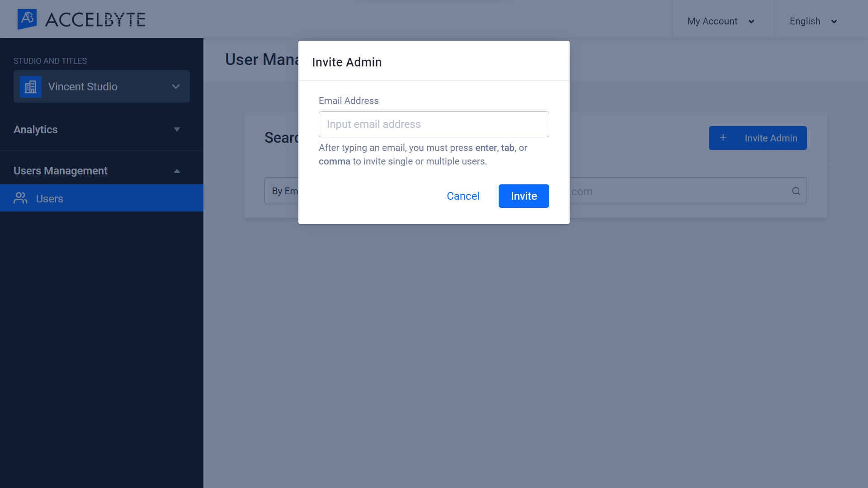The width and height of the screenshot is (868, 488).
Task: Click the Cancel button in modal
Action: coord(463,196)
